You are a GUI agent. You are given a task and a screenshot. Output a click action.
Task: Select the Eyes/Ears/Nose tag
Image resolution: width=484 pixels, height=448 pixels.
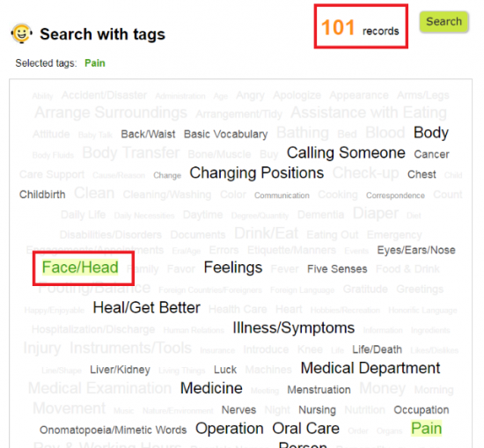coord(416,250)
